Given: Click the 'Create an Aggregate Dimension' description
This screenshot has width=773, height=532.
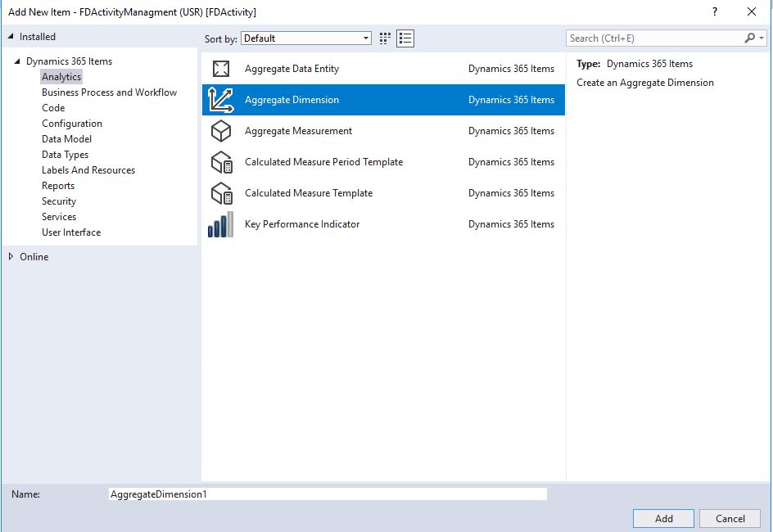Looking at the screenshot, I should coord(644,83).
